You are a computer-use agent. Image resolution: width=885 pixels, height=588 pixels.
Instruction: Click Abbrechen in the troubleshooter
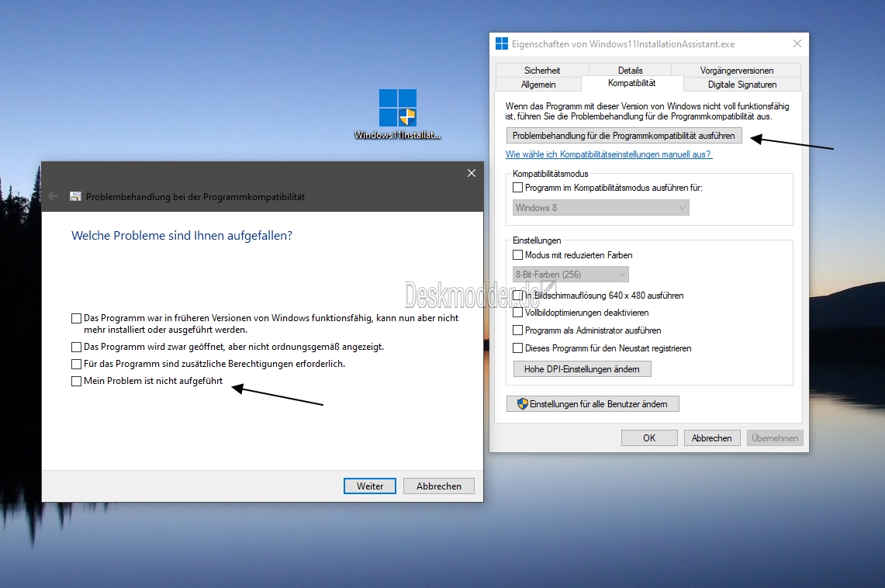point(438,486)
